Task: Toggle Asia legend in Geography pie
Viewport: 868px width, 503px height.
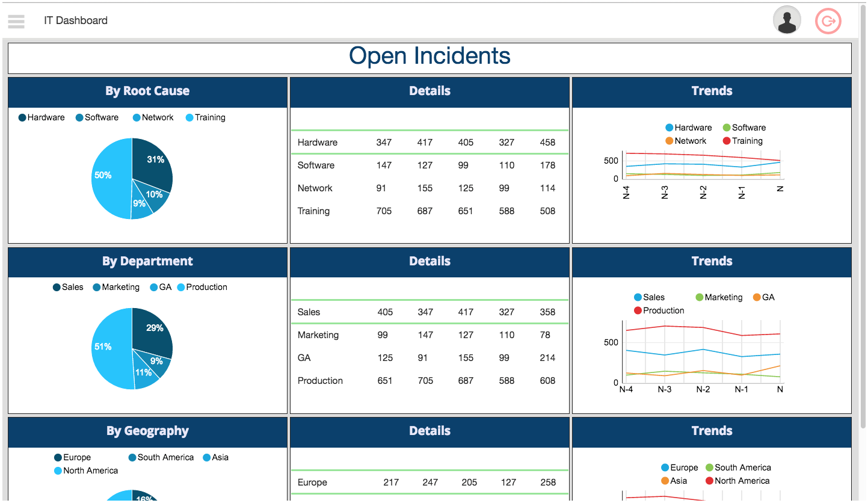Action: click(216, 457)
